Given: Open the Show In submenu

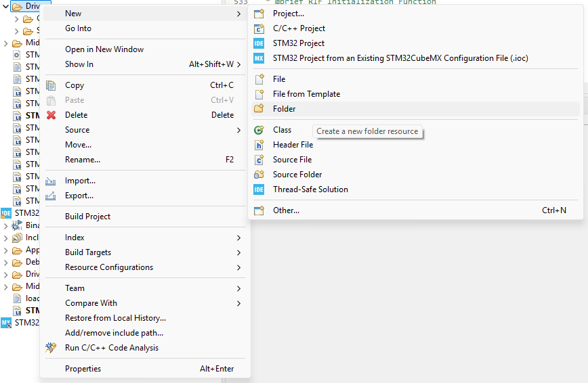Looking at the screenshot, I should 145,64.
